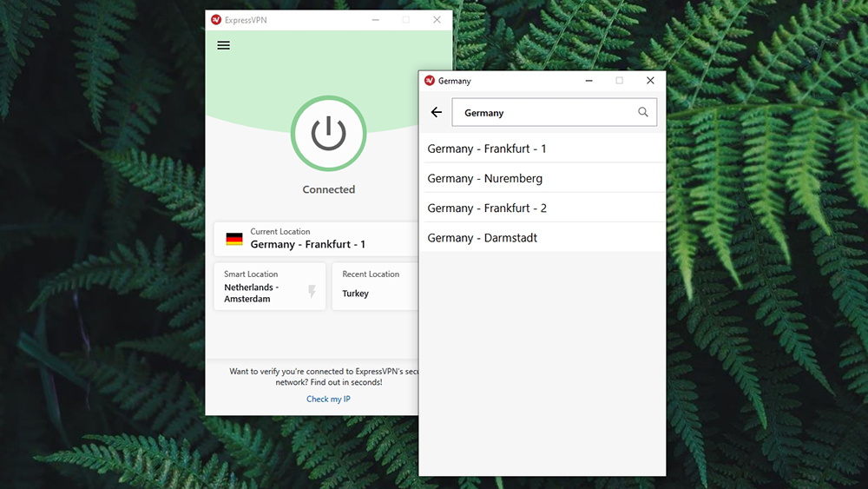Image resolution: width=868 pixels, height=489 pixels.
Task: Open the Check my IP link
Action: pyautogui.click(x=328, y=399)
